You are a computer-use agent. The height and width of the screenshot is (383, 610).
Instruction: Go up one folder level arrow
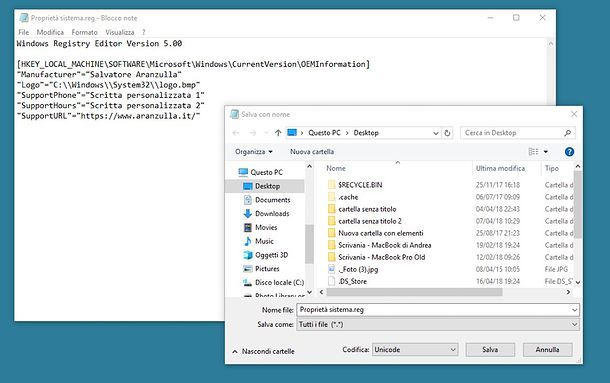278,133
